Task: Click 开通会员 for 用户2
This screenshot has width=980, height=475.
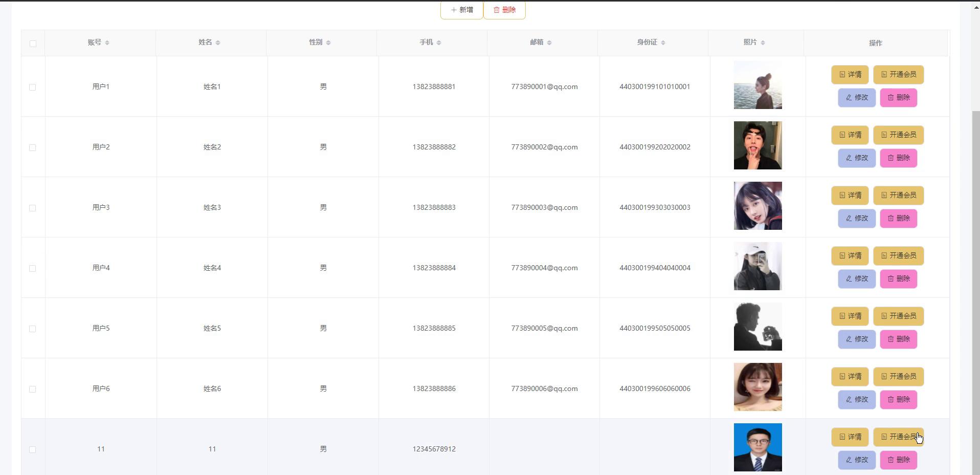Action: click(898, 135)
